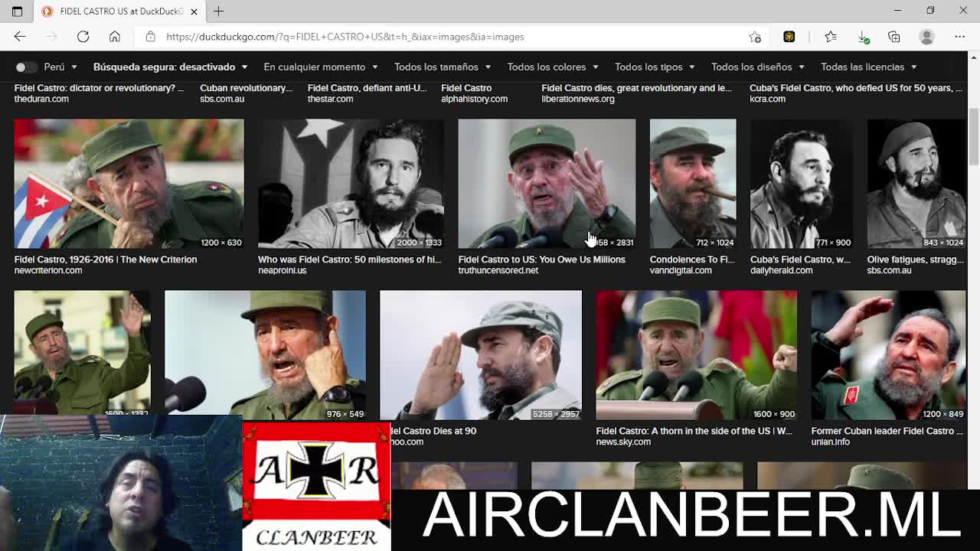The image size is (980, 551).
Task: Close the FIDEL CASTRO US tab
Action: click(194, 11)
